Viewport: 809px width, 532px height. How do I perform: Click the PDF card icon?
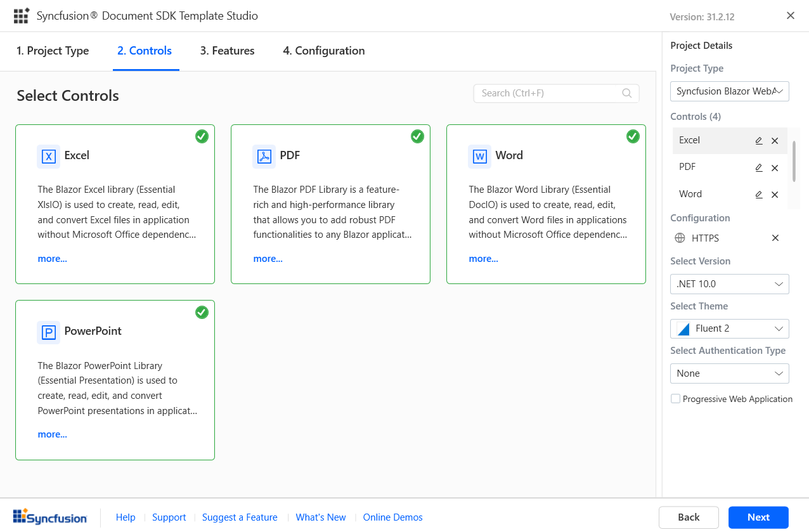(x=264, y=156)
